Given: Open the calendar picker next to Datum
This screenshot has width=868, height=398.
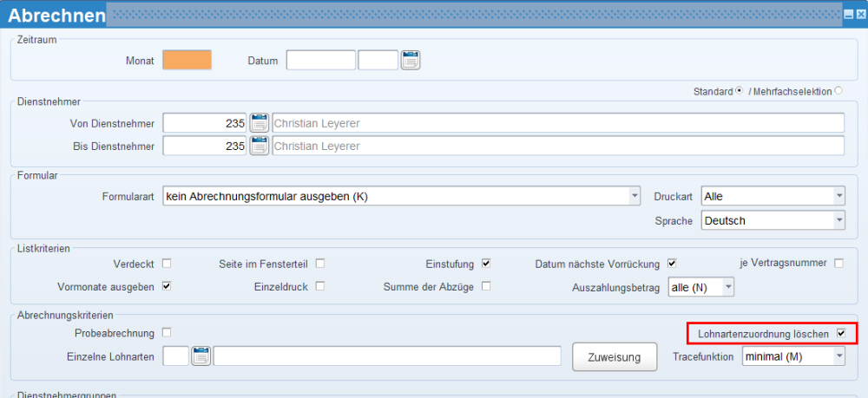Looking at the screenshot, I should tap(411, 60).
